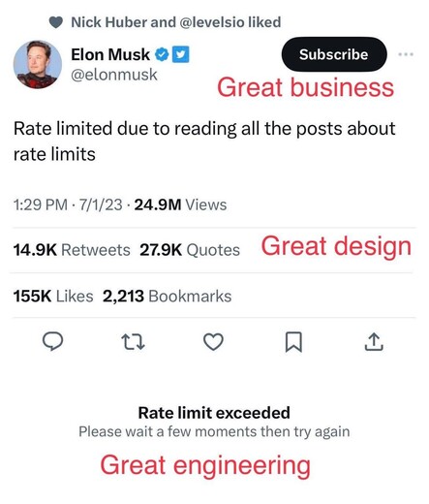This screenshot has height=504, width=429.
Task: Click the blue verified checkmark badge
Action: (162, 54)
